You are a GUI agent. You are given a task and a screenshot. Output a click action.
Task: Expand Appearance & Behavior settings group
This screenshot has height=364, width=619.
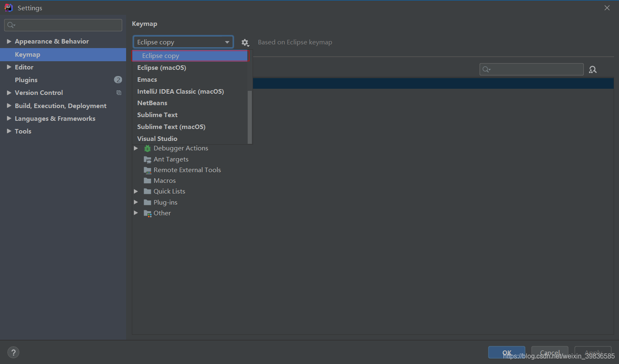pos(9,41)
